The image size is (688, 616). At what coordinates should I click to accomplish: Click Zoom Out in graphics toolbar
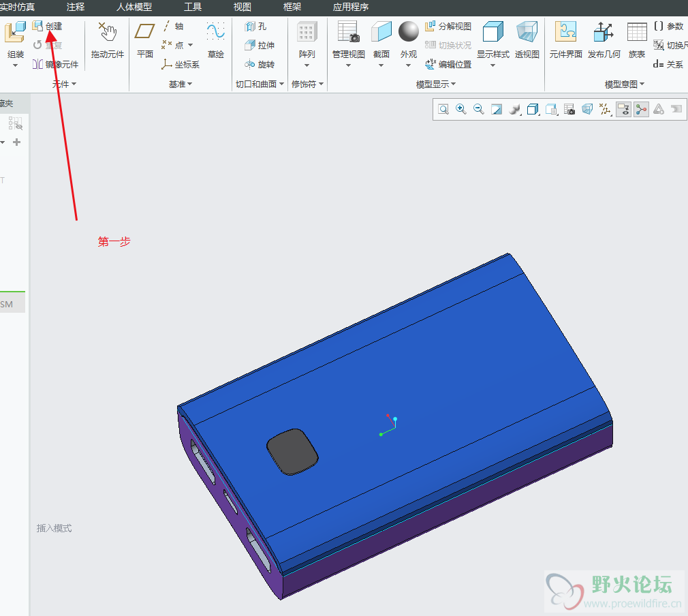click(x=479, y=109)
